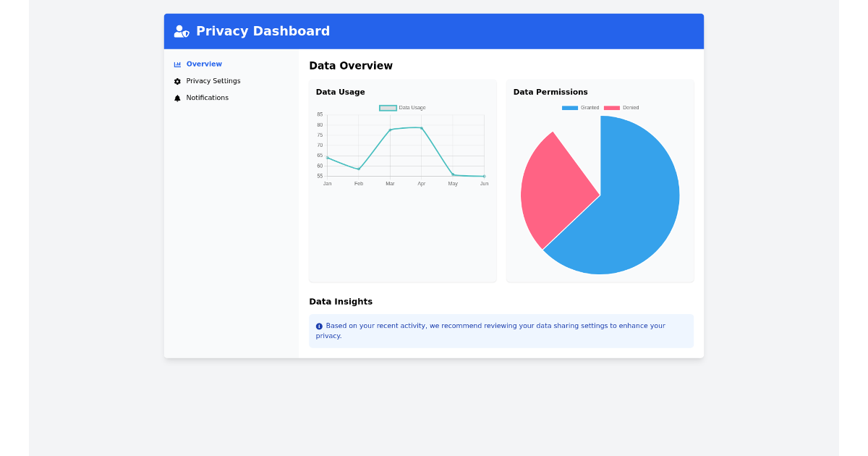
Task: Click the Granted blue legend icon
Action: tap(569, 107)
